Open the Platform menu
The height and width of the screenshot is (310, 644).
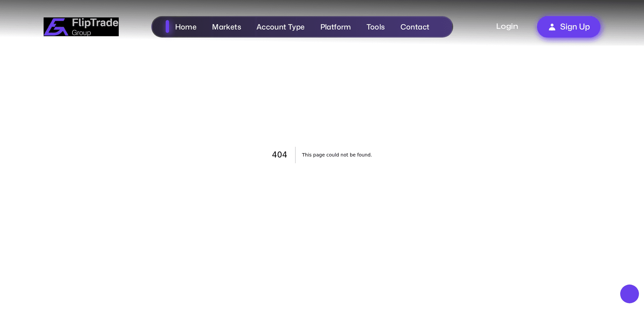click(335, 27)
